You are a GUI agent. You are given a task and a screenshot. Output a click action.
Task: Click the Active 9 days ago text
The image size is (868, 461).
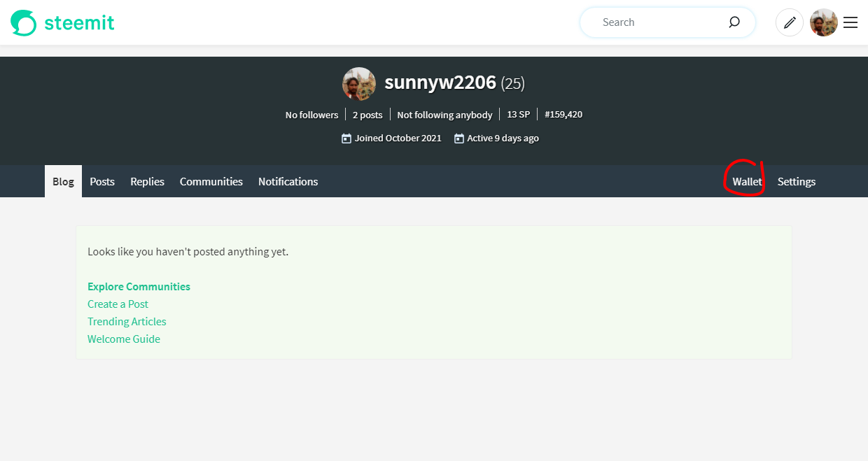503,139
